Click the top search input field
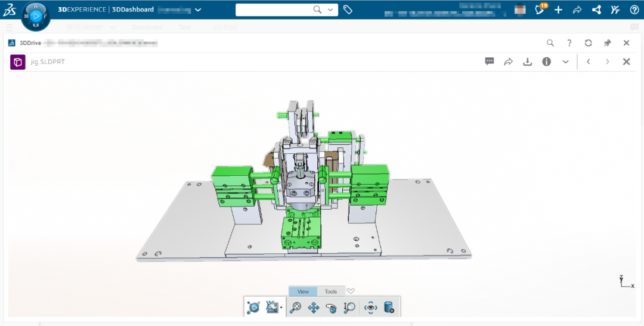Screen dimensions: 644x326 (274, 10)
